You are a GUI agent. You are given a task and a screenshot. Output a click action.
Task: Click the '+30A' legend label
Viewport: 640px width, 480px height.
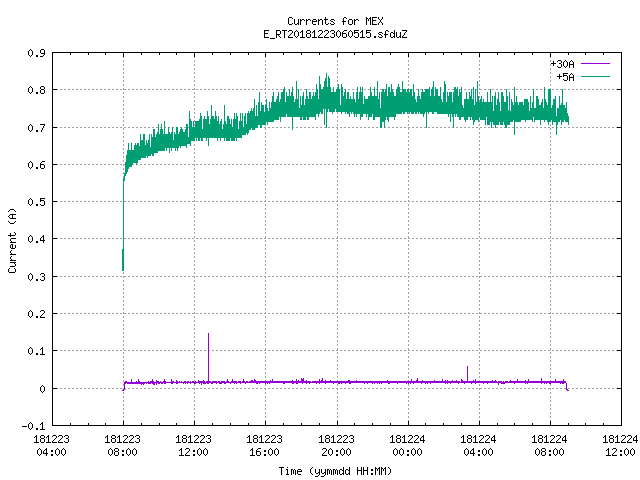(x=562, y=64)
